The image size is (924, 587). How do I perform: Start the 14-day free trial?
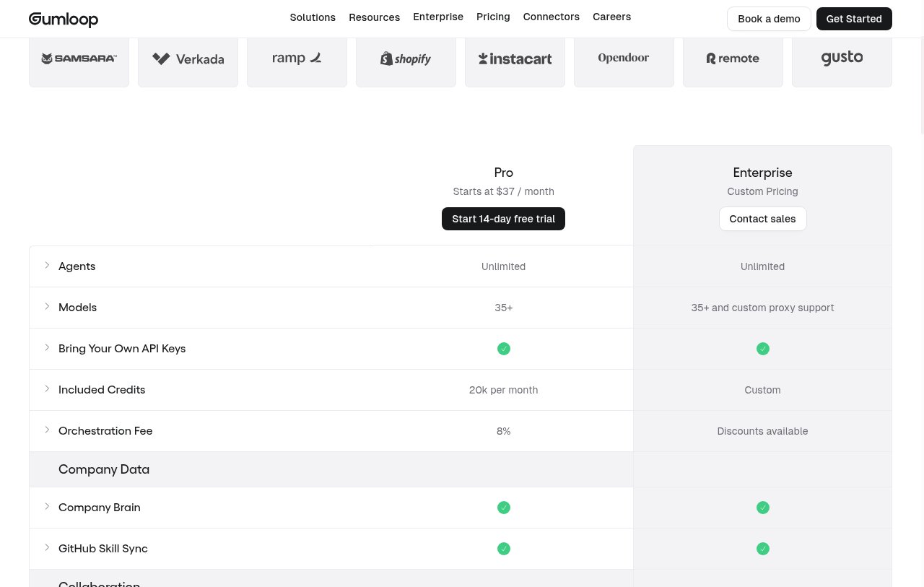pyautogui.click(x=503, y=219)
